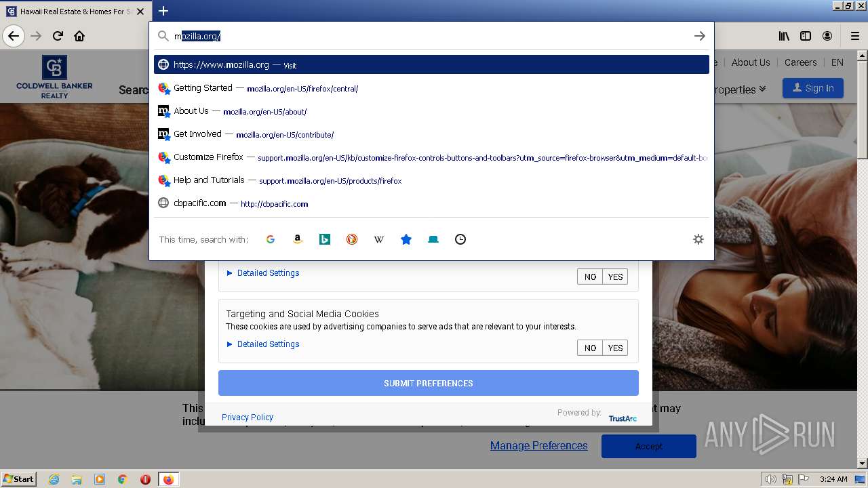868x488 pixels.
Task: Open Windows Explorer folder in taskbar
Action: (77, 479)
